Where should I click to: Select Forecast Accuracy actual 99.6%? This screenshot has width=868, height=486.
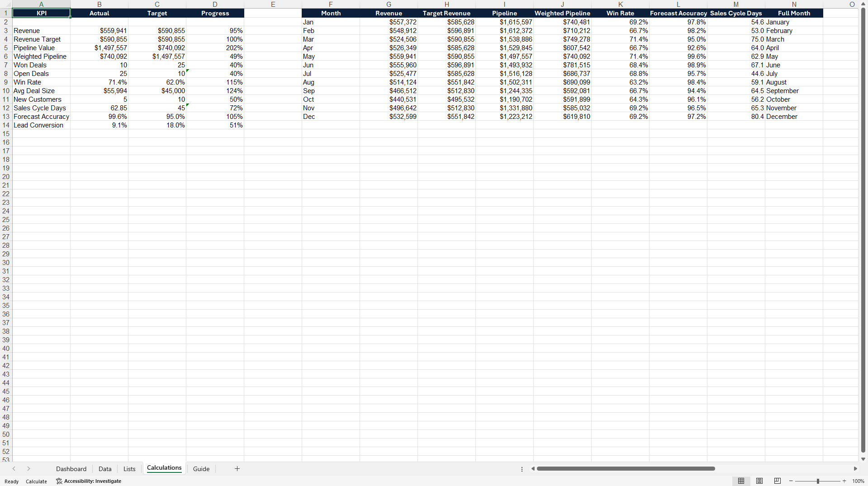tap(99, 117)
